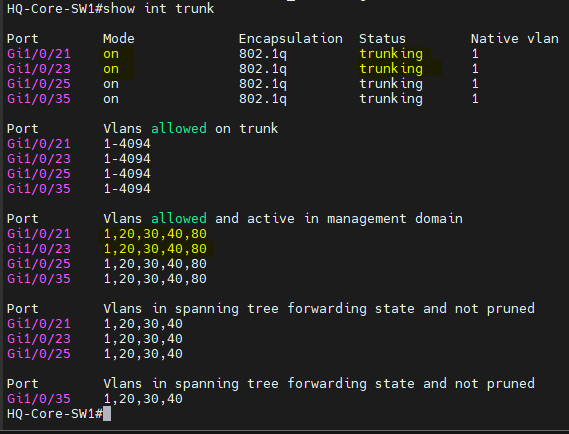Click the 'Encapsulation' column header
The width and height of the screenshot is (569, 434).
pyautogui.click(x=291, y=38)
